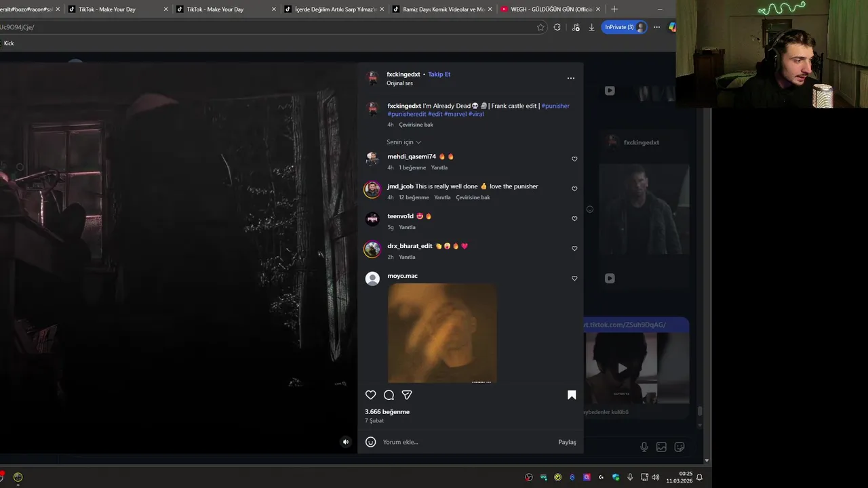Image resolution: width=868 pixels, height=488 pixels.
Task: Add this page to favorites with the star
Action: [540, 27]
